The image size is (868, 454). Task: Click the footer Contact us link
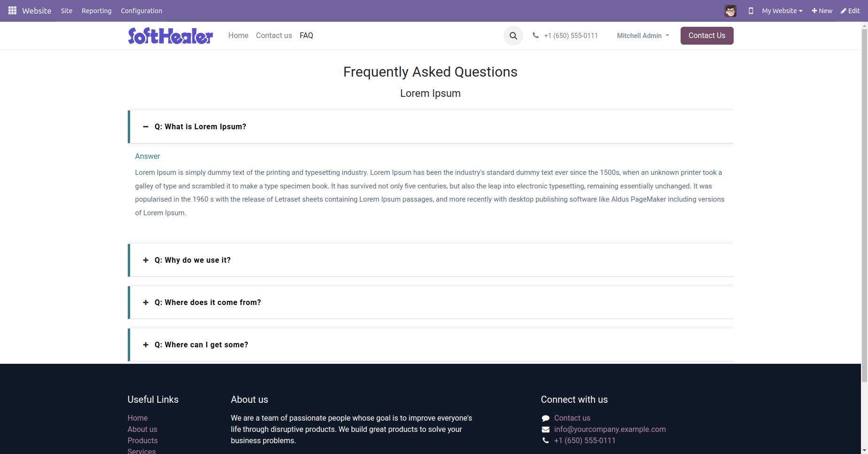tap(572, 418)
